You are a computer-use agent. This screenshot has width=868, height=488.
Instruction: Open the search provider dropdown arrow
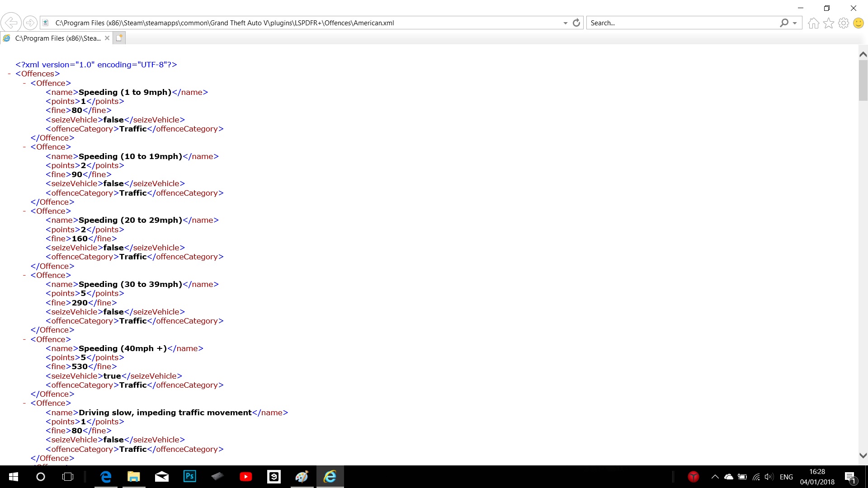point(795,23)
